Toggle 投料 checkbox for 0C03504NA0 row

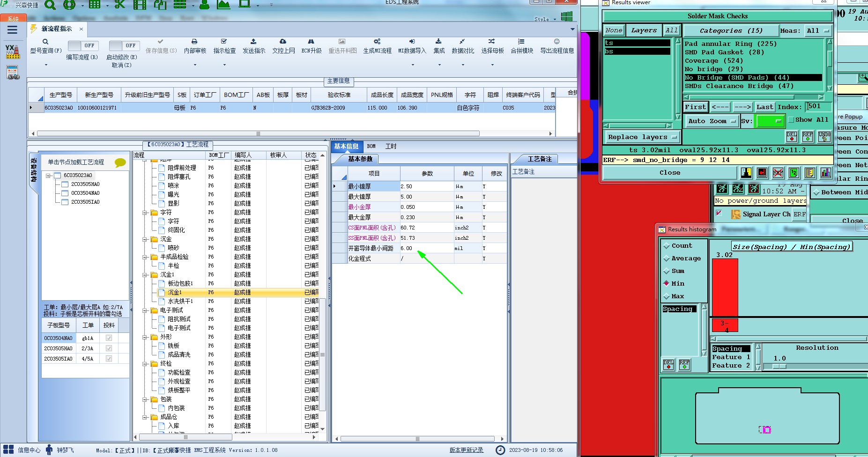point(109,338)
